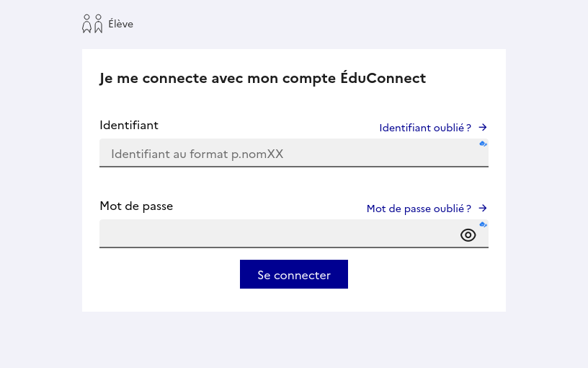Click the right student figure icon

[x=99, y=24]
